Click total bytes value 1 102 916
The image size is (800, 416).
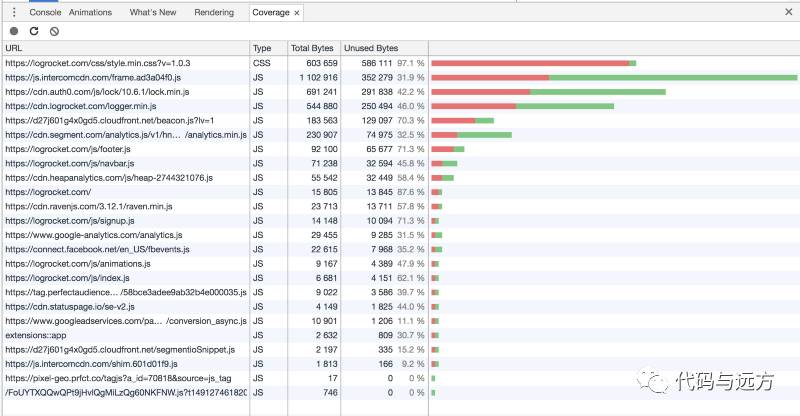click(x=319, y=78)
